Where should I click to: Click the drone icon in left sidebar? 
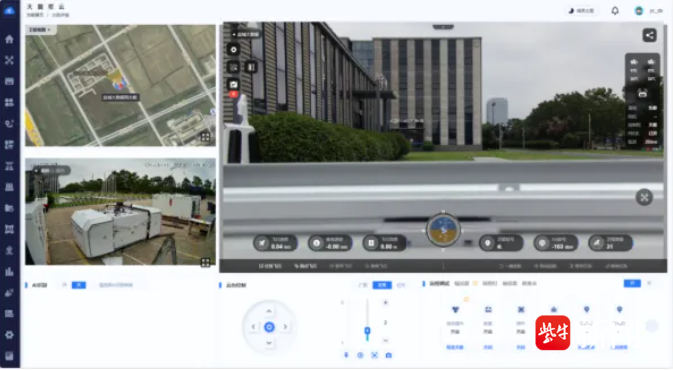[9, 60]
